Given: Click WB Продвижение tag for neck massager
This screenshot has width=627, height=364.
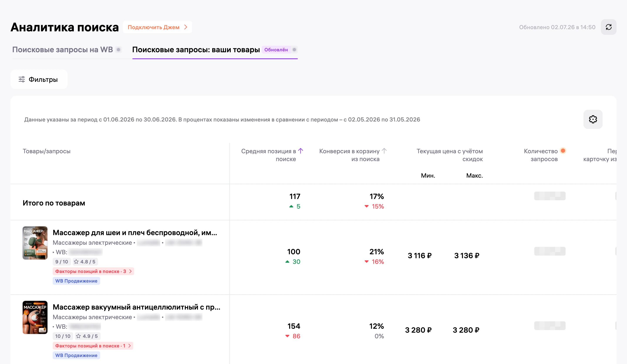Looking at the screenshot, I should point(76,281).
